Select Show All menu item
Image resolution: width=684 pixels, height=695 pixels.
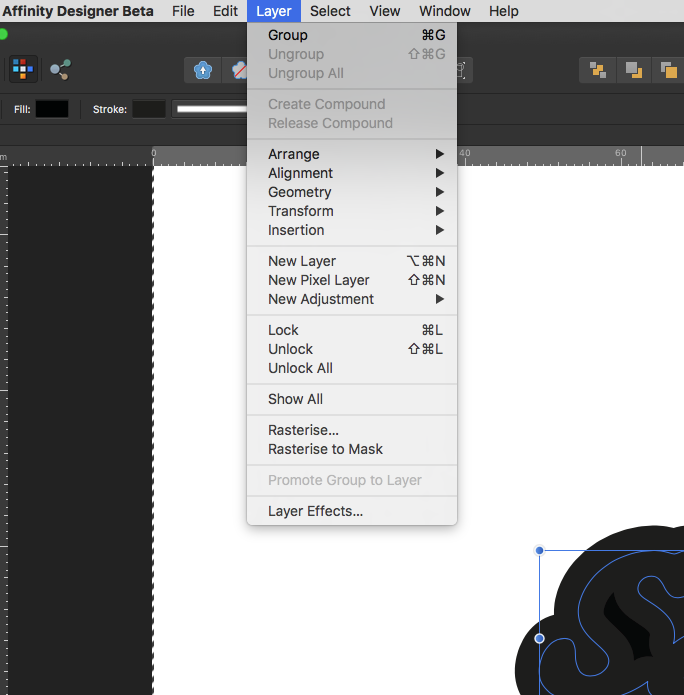coord(352,399)
